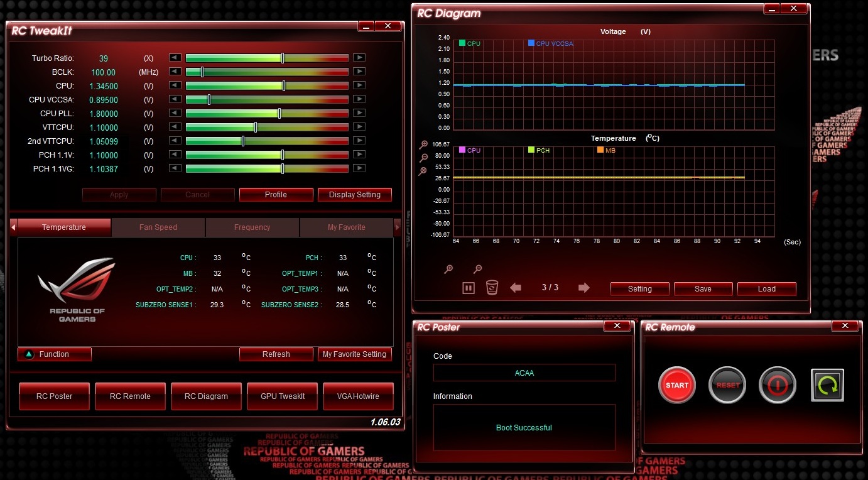This screenshot has height=480, width=868.
Task: Switch to the Fan Speed tab
Action: [x=158, y=227]
